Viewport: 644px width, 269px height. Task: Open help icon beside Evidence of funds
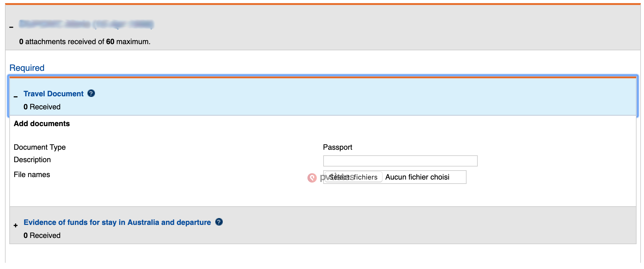point(219,222)
